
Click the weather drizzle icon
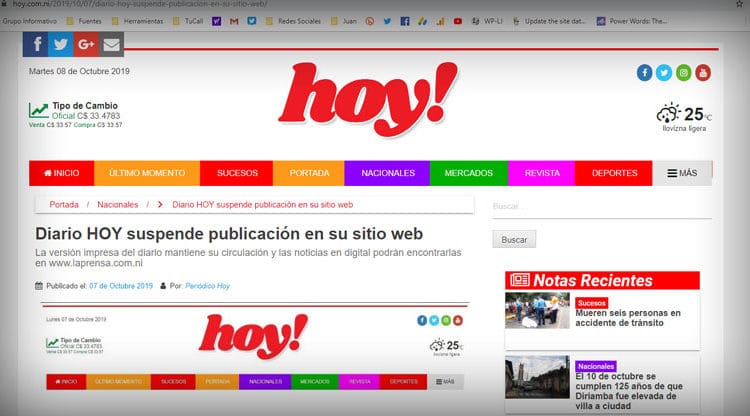(x=668, y=113)
